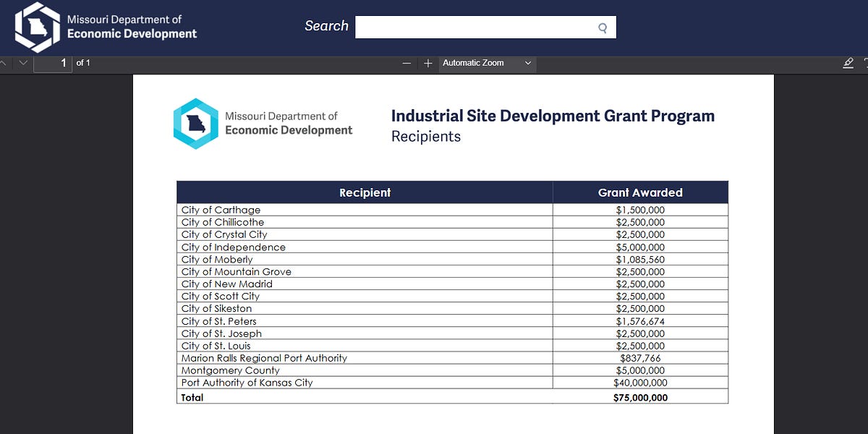868x434 pixels.
Task: Go to previous page arrow
Action: [x=4, y=63]
